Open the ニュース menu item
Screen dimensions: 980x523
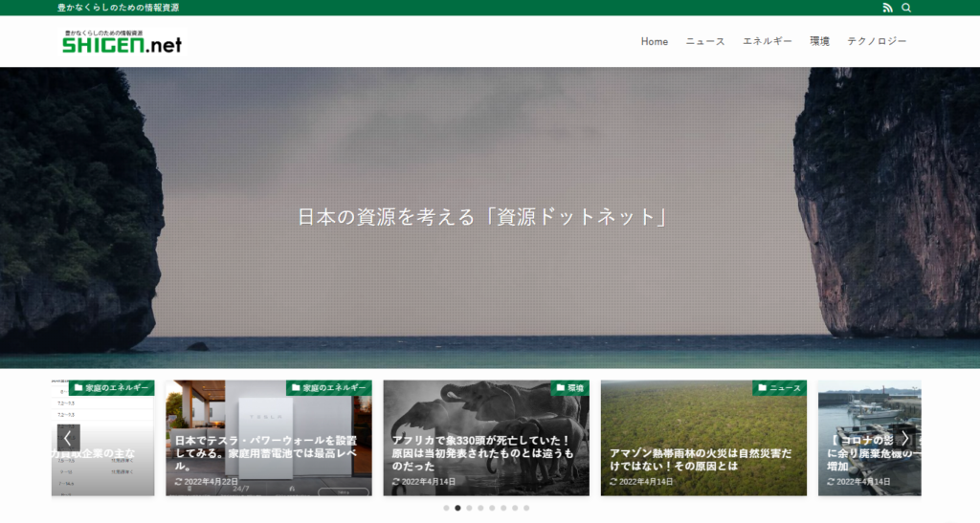click(x=705, y=42)
